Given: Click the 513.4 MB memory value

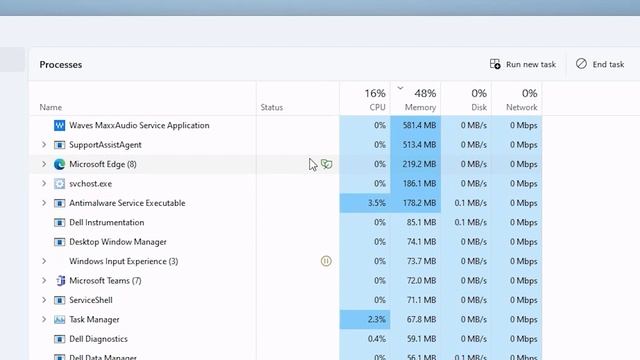Looking at the screenshot, I should pos(419,145).
